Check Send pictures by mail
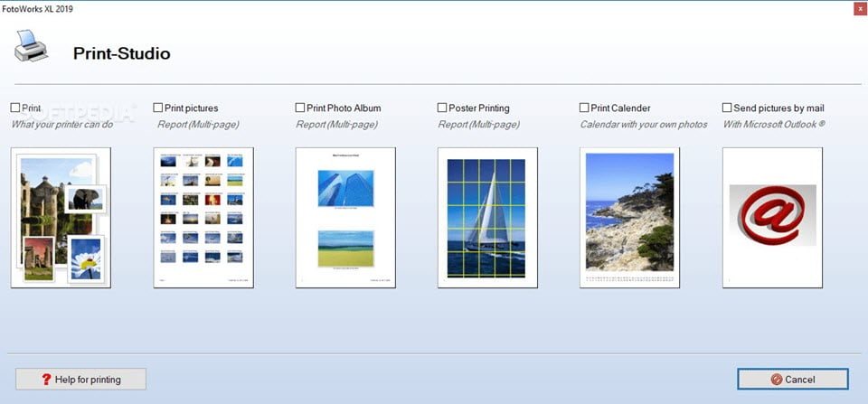 [727, 108]
